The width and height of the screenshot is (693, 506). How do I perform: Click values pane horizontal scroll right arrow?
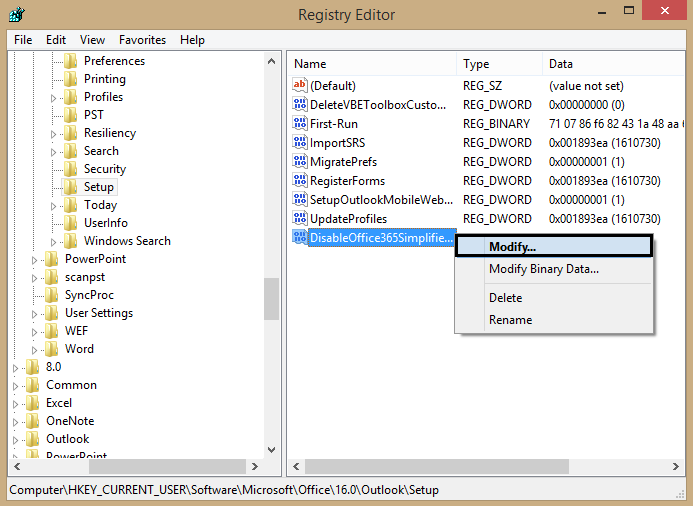coord(676,466)
